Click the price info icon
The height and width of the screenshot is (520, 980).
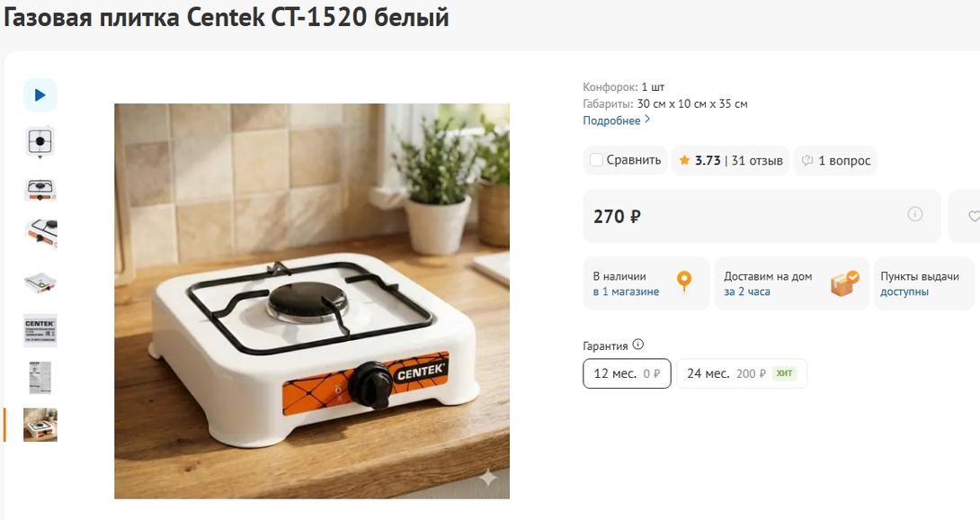[x=915, y=214]
